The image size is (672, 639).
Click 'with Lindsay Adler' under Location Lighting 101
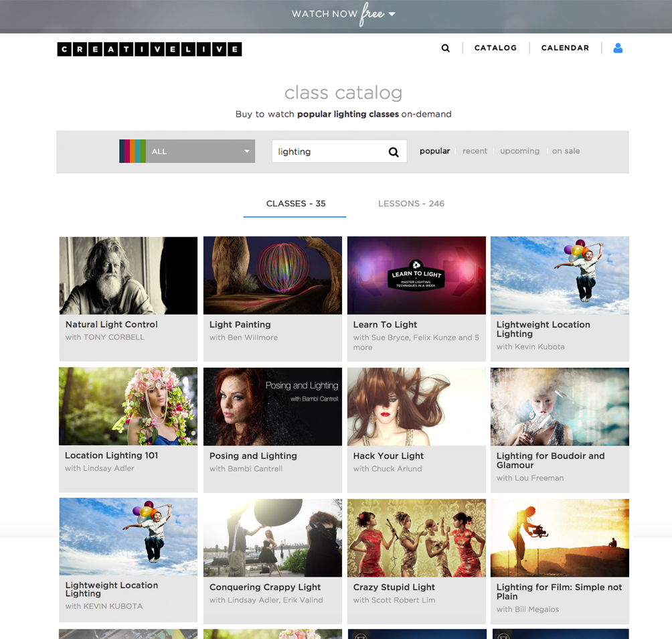click(x=100, y=468)
